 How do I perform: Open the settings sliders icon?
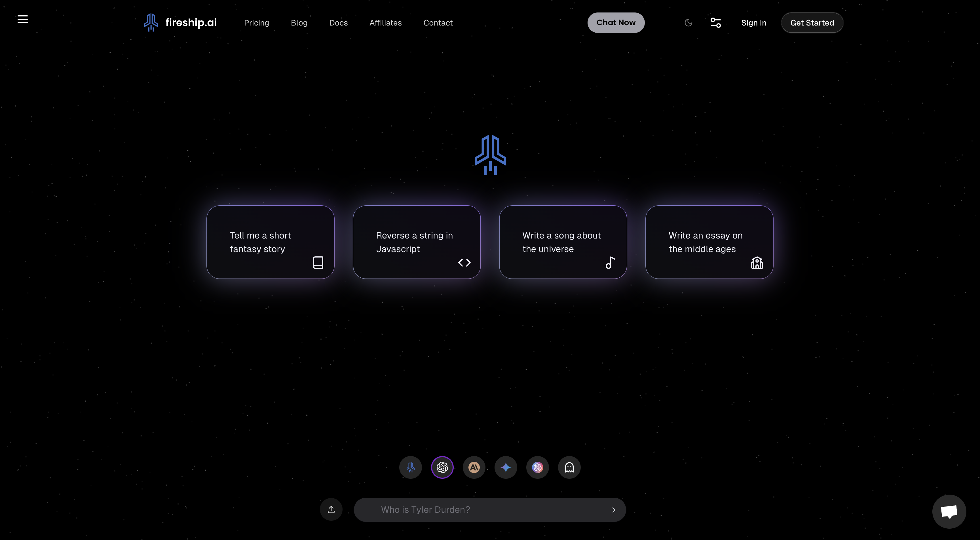(x=716, y=23)
